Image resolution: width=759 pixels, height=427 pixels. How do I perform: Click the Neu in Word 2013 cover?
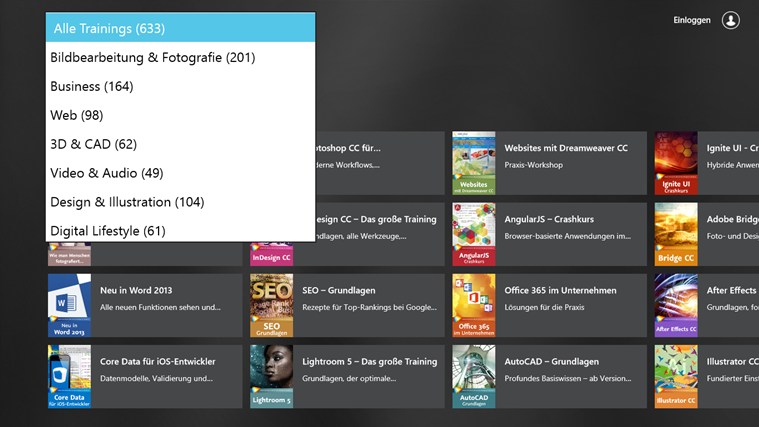69,305
